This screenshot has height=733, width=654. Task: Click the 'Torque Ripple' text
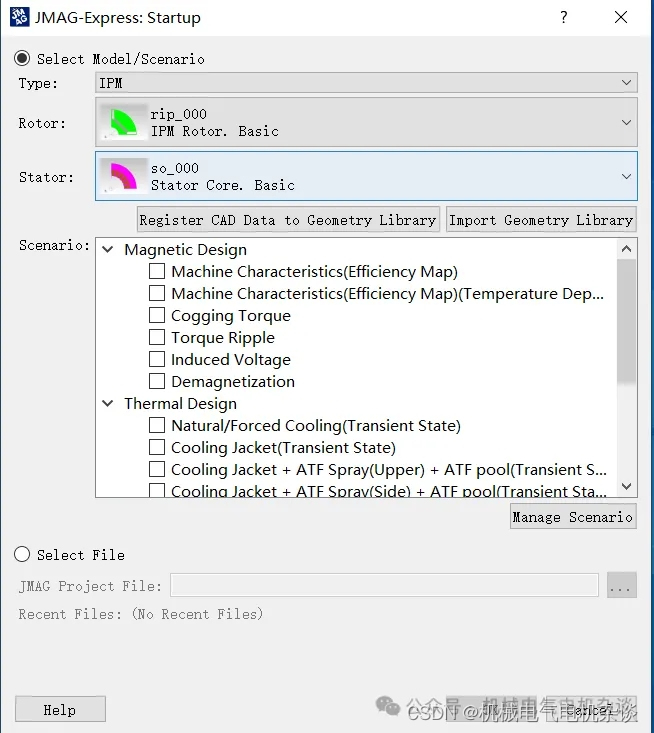223,337
